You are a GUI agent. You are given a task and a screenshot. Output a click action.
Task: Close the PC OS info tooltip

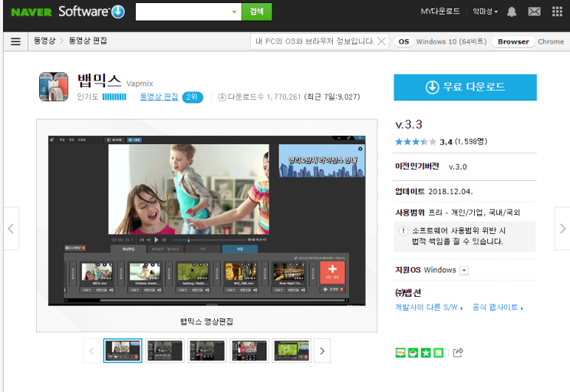coord(381,41)
